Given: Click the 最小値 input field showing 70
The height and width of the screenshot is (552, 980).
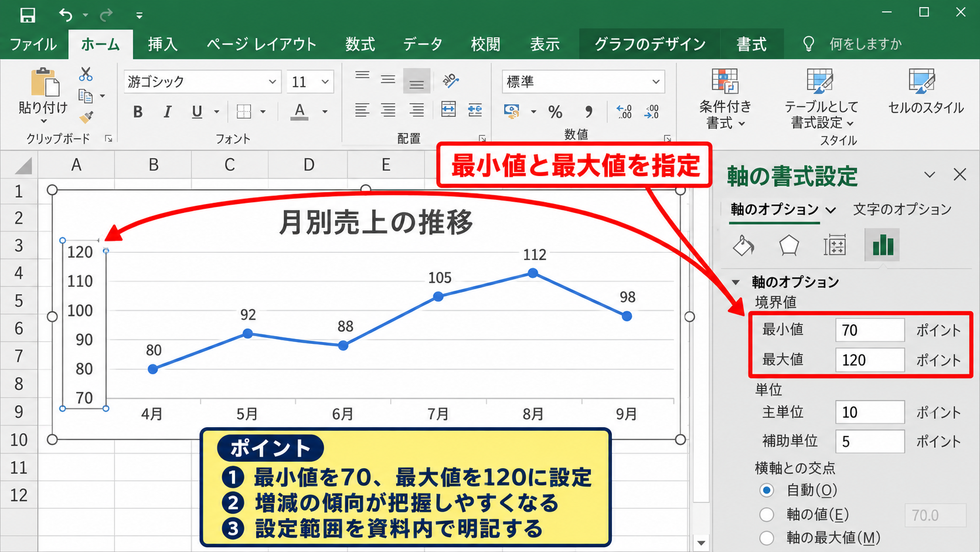Looking at the screenshot, I should pyautogui.click(x=870, y=330).
